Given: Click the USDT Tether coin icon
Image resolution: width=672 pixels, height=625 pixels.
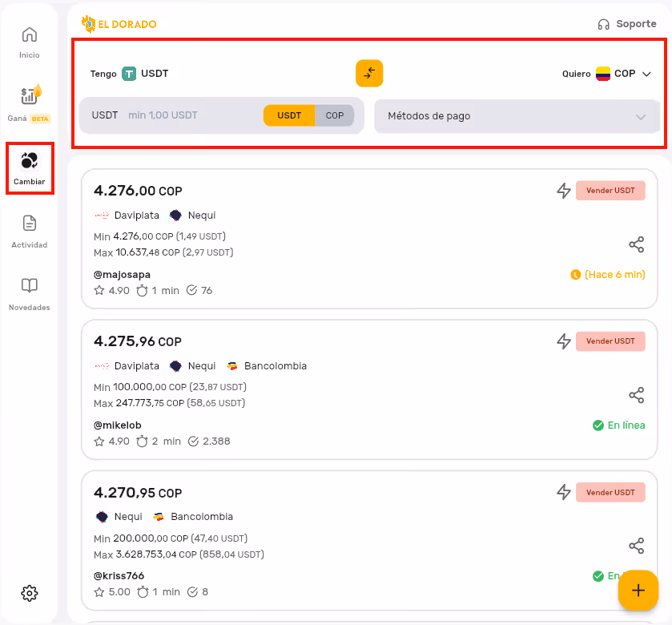Looking at the screenshot, I should [129, 74].
